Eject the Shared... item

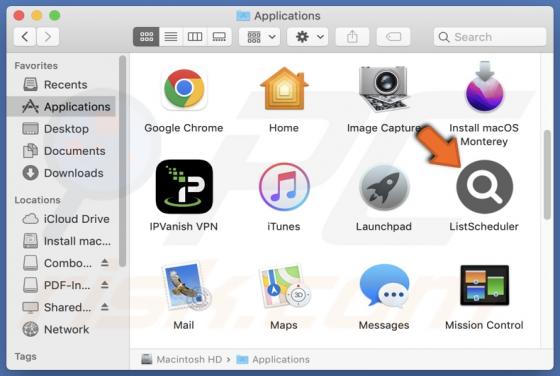(x=104, y=307)
